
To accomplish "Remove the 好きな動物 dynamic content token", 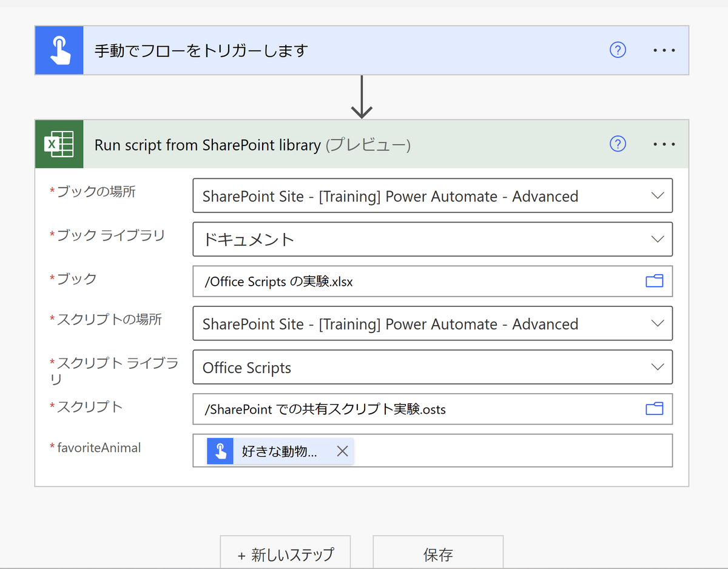I will pyautogui.click(x=342, y=451).
